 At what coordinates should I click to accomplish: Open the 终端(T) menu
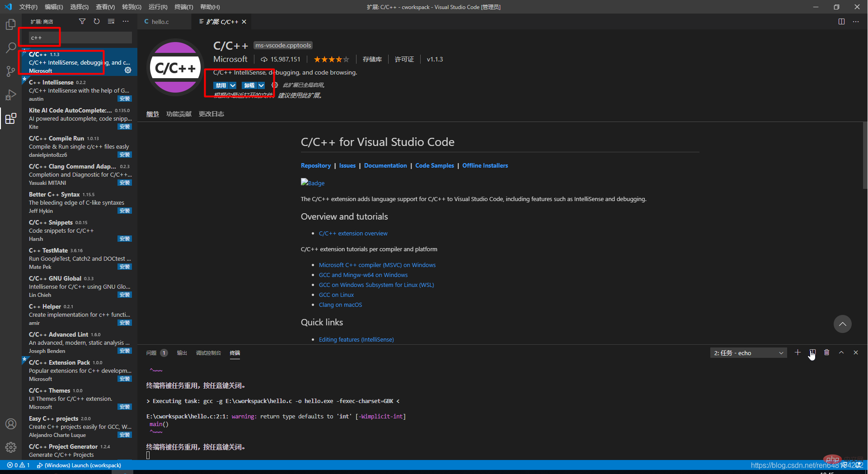(183, 7)
